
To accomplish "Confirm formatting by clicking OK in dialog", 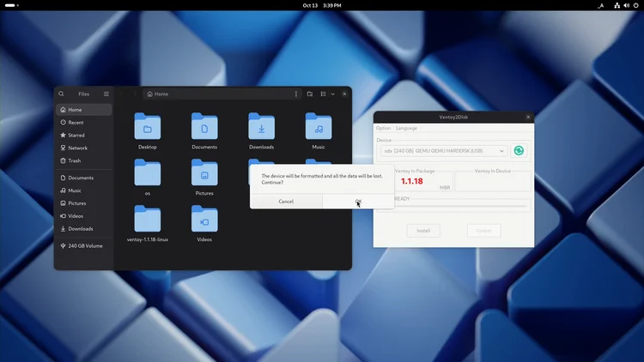I will [x=358, y=201].
